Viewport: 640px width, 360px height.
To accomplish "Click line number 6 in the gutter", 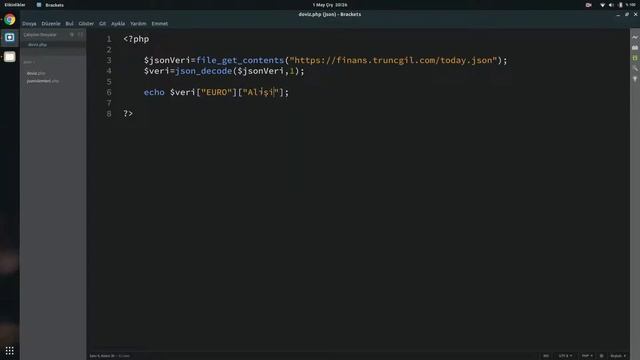I will point(109,92).
